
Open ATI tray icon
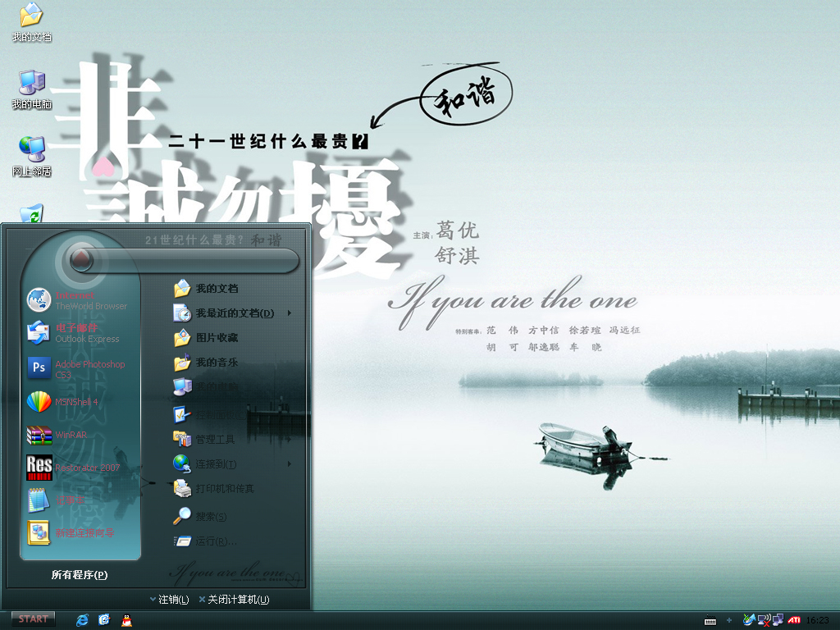point(794,620)
